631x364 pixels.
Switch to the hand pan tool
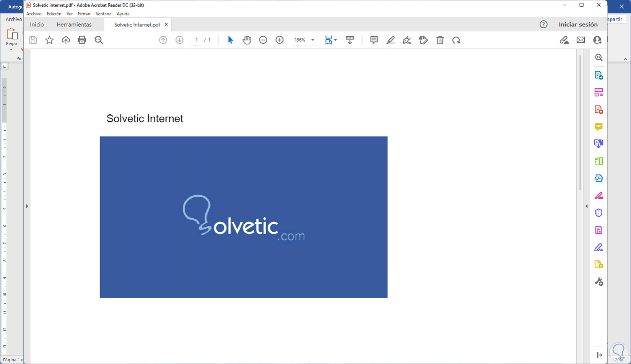(x=247, y=40)
